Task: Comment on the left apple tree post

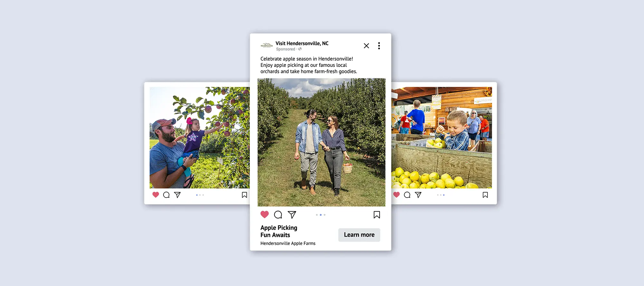Action: click(166, 195)
